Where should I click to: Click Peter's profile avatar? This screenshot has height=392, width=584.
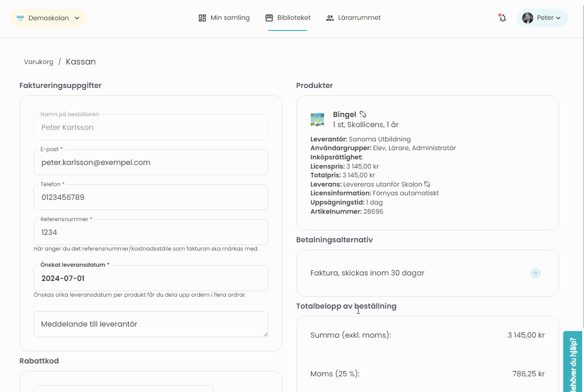pyautogui.click(x=528, y=18)
